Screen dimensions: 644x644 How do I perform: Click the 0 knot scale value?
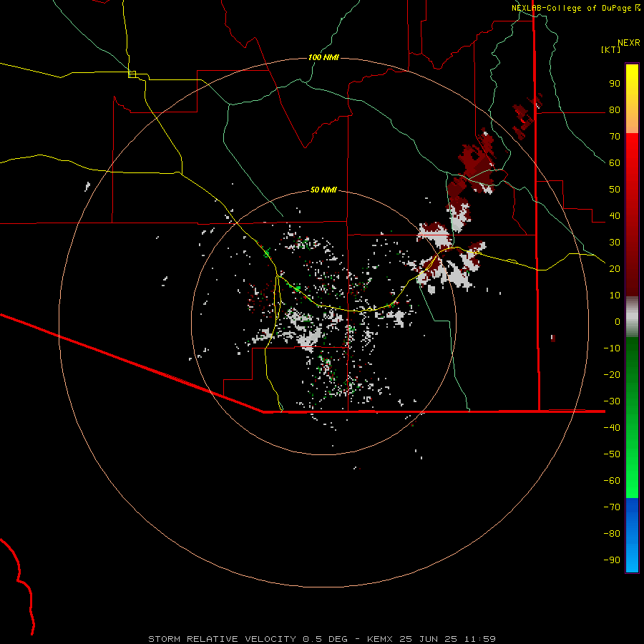(x=618, y=321)
